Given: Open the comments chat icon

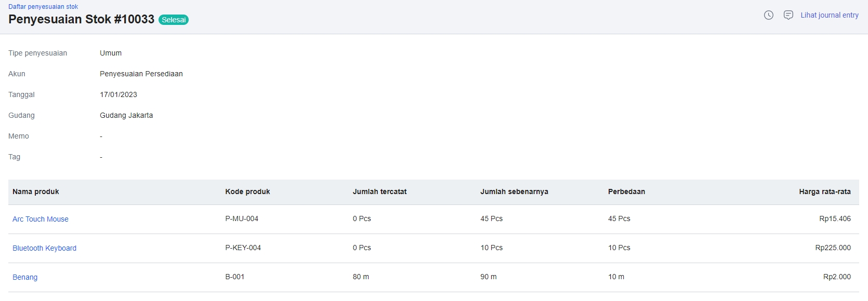Looking at the screenshot, I should click(788, 15).
